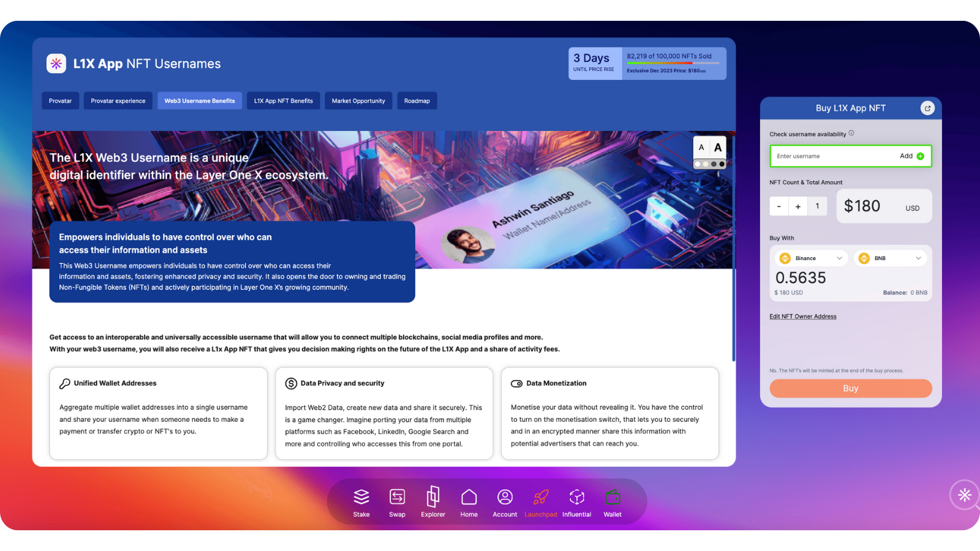980x551 pixels.
Task: Increase NFT count with plus button
Action: click(798, 206)
